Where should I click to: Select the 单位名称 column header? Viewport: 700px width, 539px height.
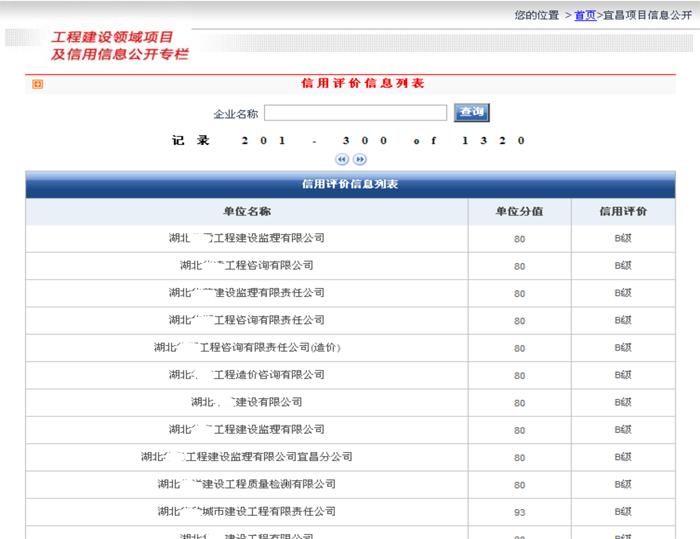click(246, 212)
